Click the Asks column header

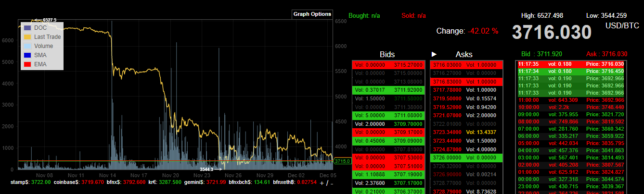464,54
